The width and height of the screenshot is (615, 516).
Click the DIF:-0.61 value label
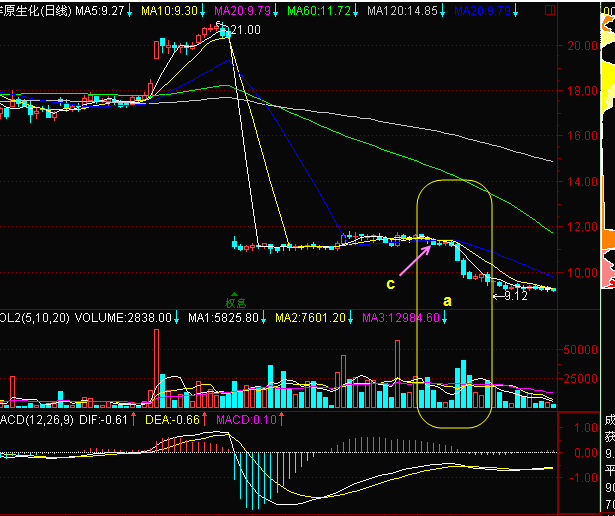[x=102, y=420]
